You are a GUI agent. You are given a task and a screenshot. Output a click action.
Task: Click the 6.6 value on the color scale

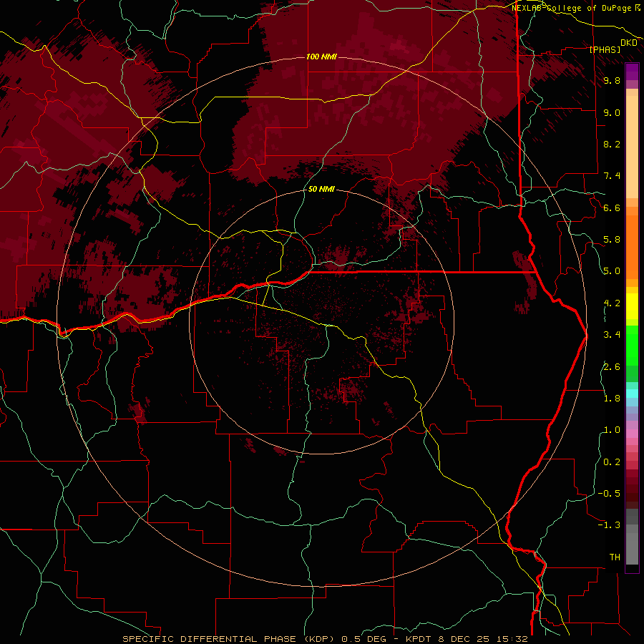[612, 208]
